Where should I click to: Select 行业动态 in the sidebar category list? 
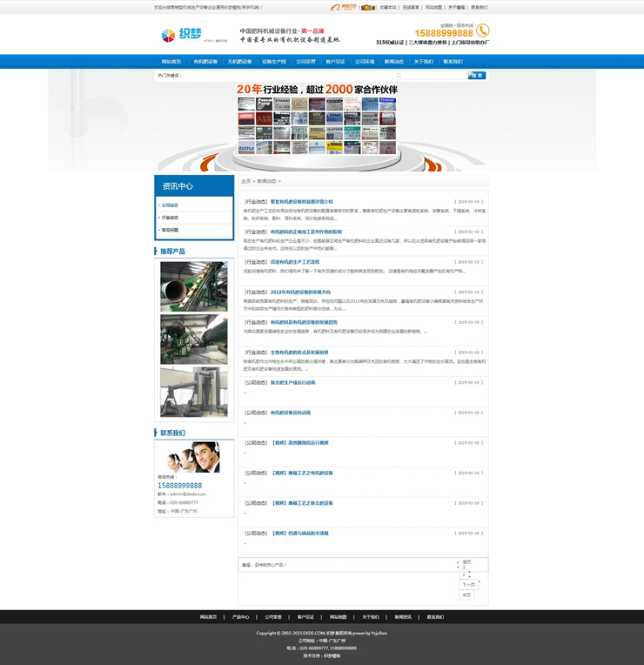(170, 218)
